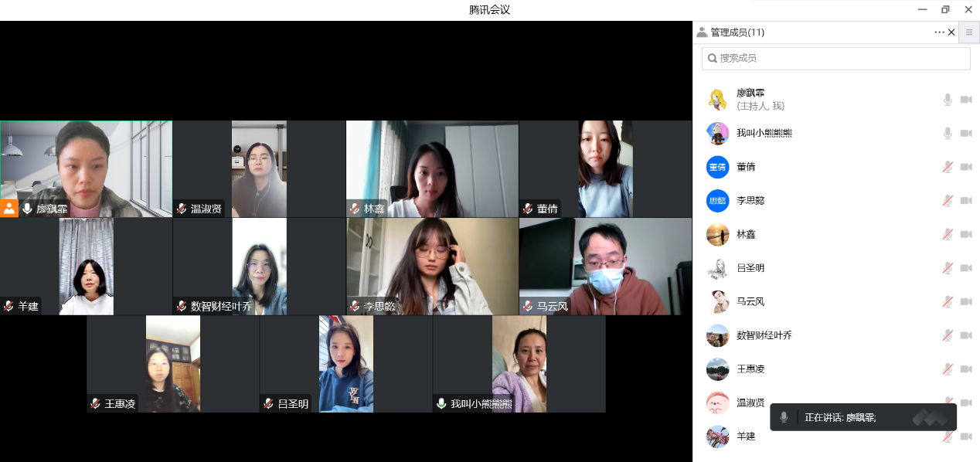Viewport: 980px width, 462px height.
Task: Click the camera icon beside 羊建 in member list
Action: coord(965,437)
